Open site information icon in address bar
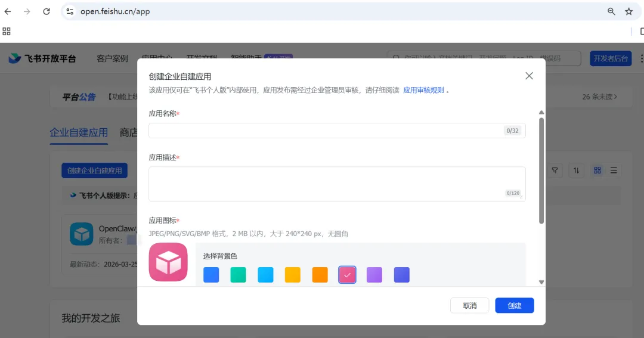This screenshot has height=338, width=644. click(x=70, y=11)
